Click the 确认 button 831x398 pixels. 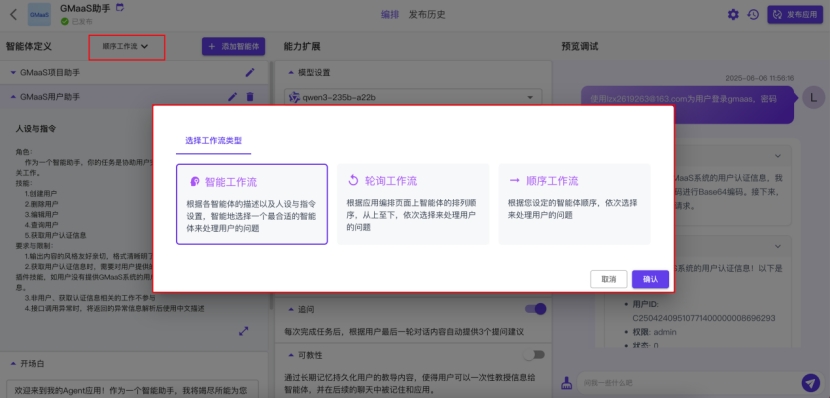click(650, 279)
